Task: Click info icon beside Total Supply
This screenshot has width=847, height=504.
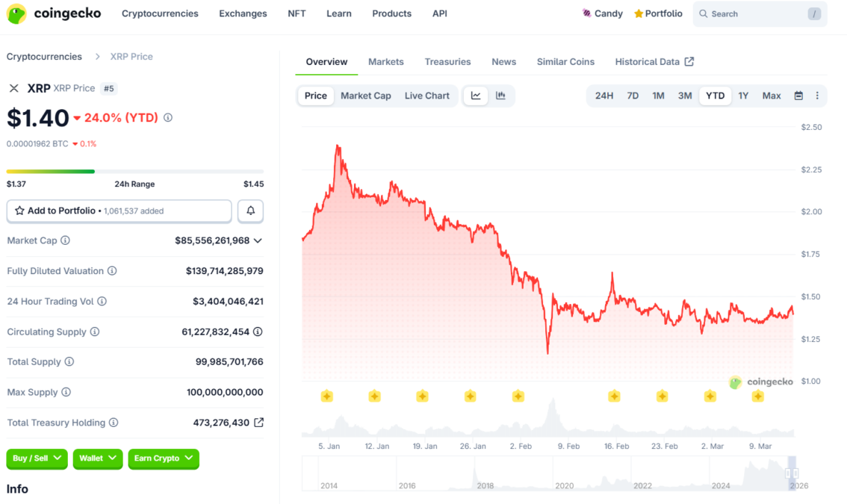Action: (x=69, y=361)
